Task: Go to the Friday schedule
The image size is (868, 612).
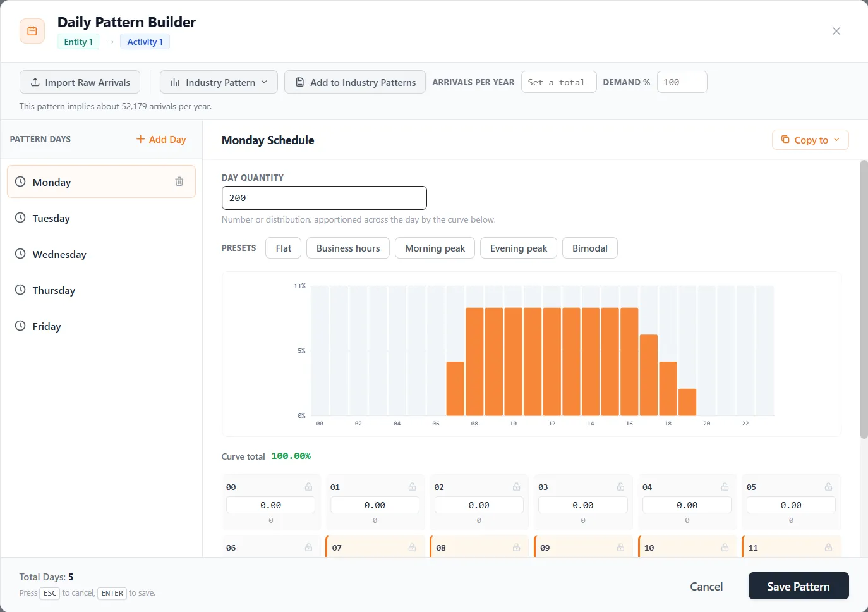Action: (101, 326)
